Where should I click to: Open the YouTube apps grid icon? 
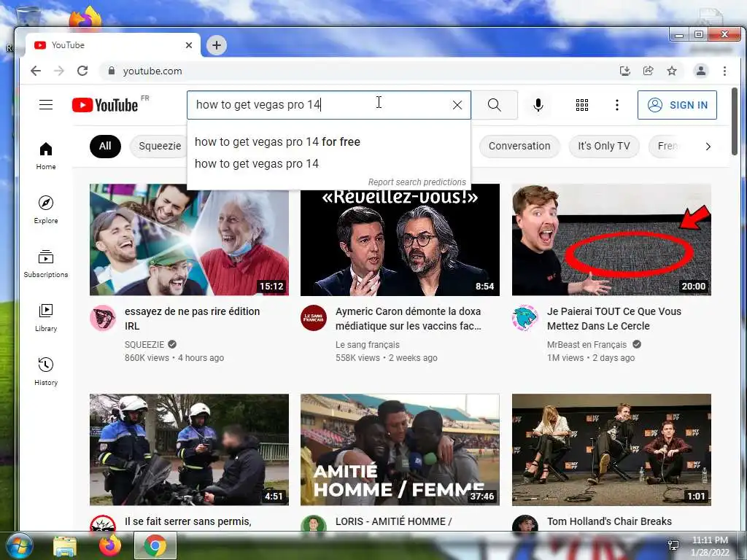click(581, 105)
